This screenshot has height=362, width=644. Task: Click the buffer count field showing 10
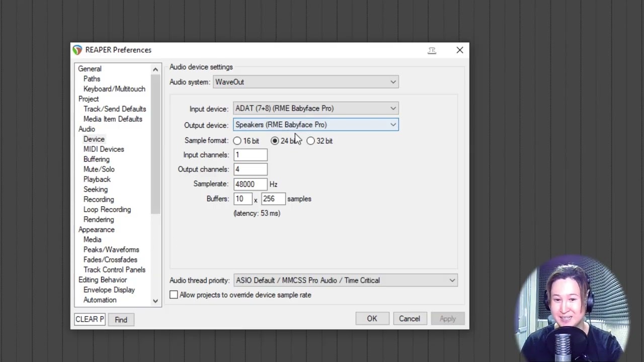point(243,199)
